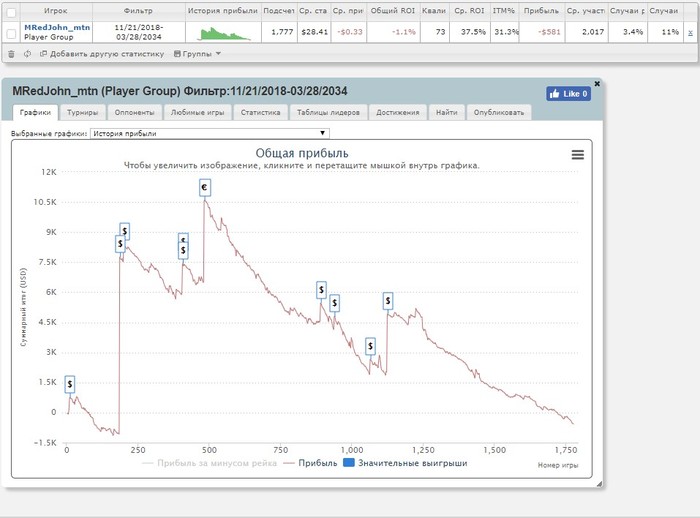Viewport: 700px width, 518px height.
Task: Click Добавить другую статистику link
Action: (102, 54)
